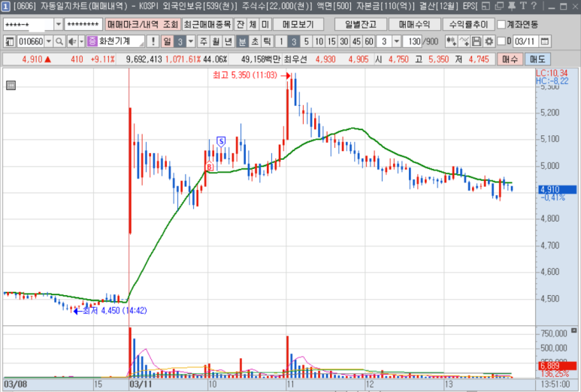Switch to the 일별잔고 tab
This screenshot has width=581, height=392.
(x=360, y=24)
